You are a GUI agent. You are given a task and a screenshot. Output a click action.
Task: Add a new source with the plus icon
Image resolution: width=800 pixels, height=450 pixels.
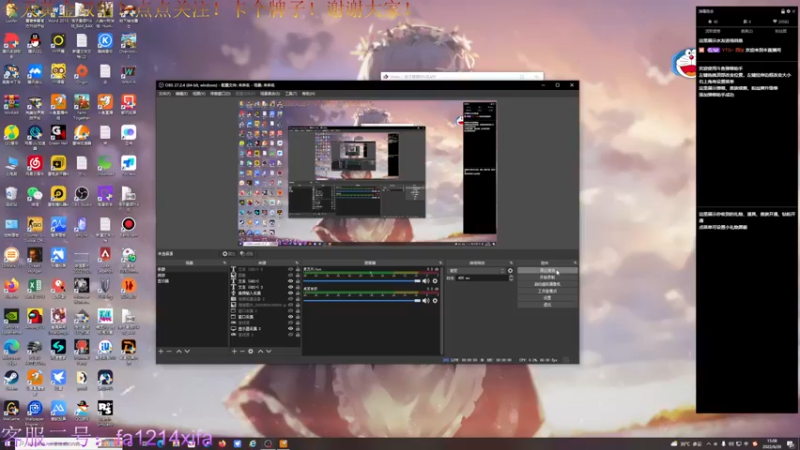234,351
